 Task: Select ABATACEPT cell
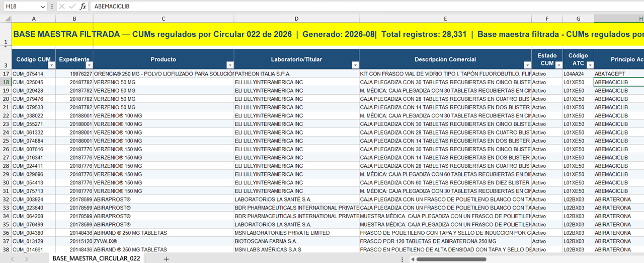(x=619, y=74)
